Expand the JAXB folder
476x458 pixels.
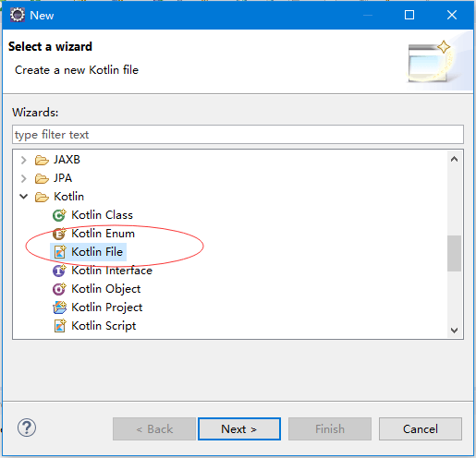[23, 160]
